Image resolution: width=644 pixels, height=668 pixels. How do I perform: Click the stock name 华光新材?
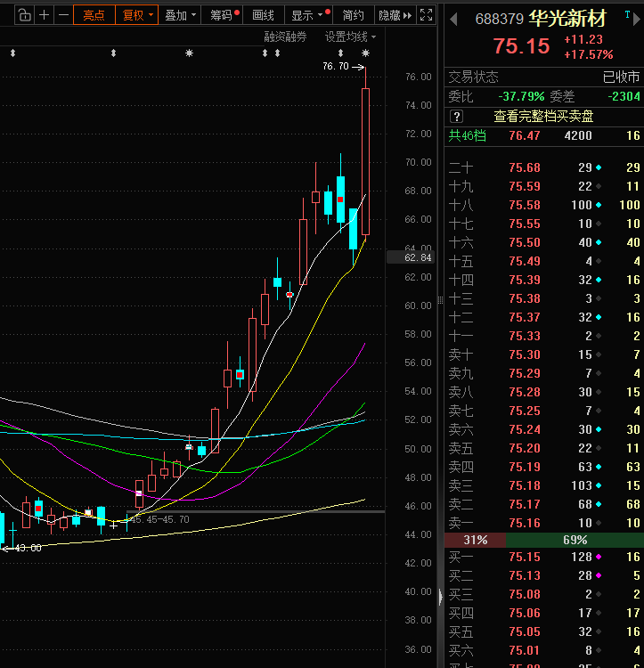[567, 19]
